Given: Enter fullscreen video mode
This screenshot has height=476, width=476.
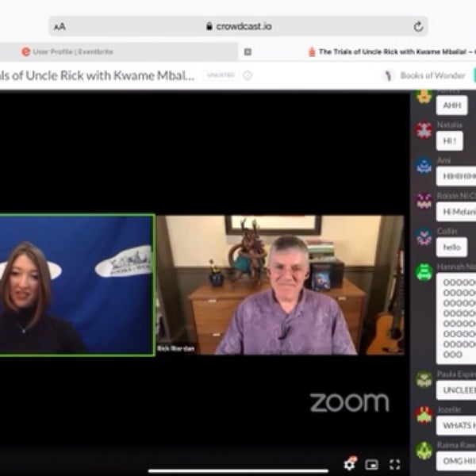Looking at the screenshot, I should click(x=394, y=465).
